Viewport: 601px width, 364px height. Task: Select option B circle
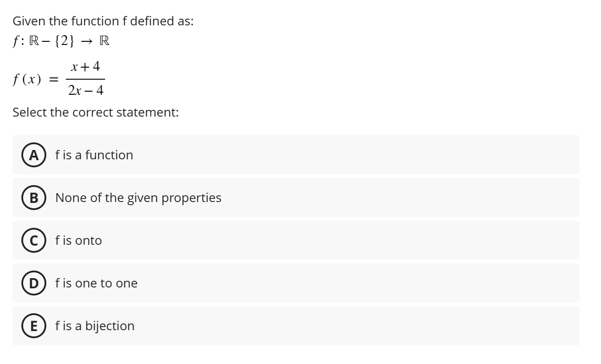pyautogui.click(x=33, y=198)
